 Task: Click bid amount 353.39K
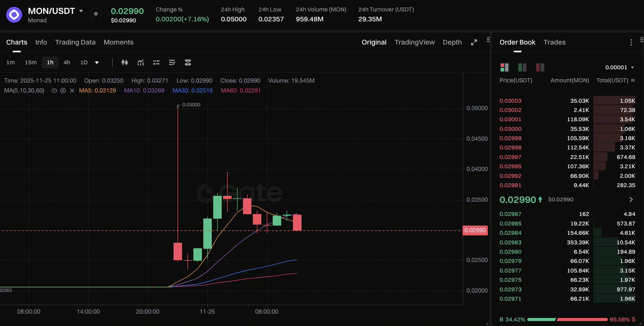tap(578, 242)
